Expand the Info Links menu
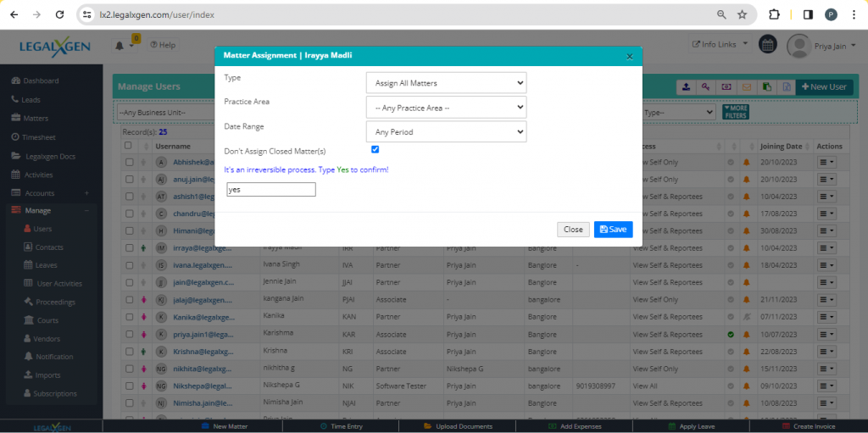This screenshot has height=433, width=868. point(719,44)
